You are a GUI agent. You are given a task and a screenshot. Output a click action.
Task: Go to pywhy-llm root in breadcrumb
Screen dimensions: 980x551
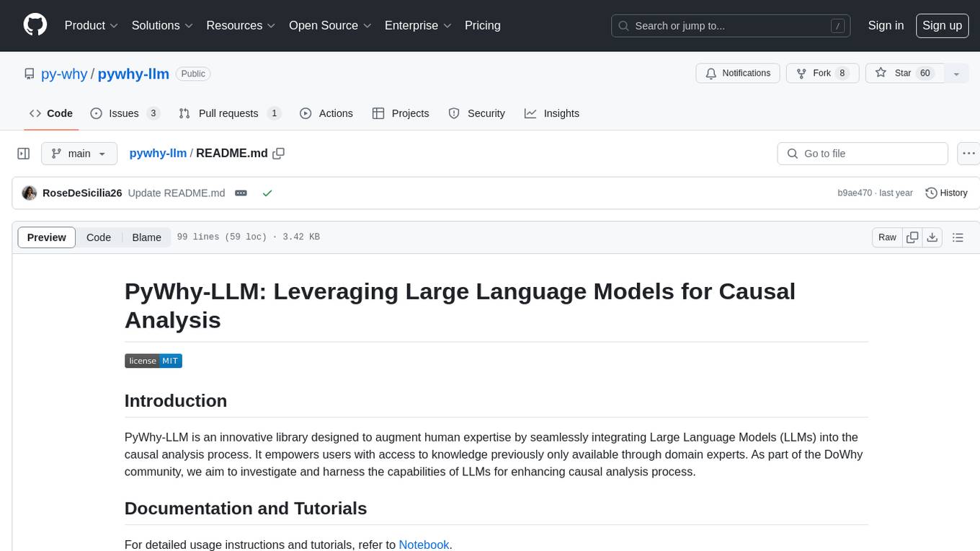click(158, 154)
